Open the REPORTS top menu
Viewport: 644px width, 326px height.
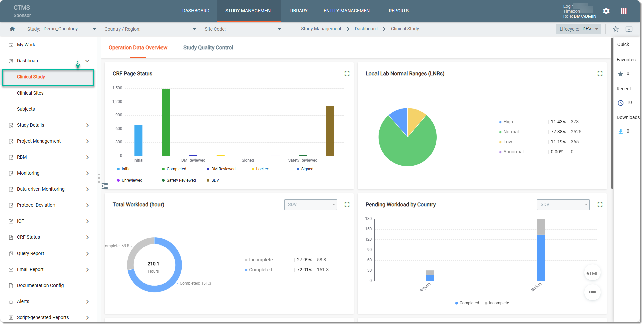[399, 11]
